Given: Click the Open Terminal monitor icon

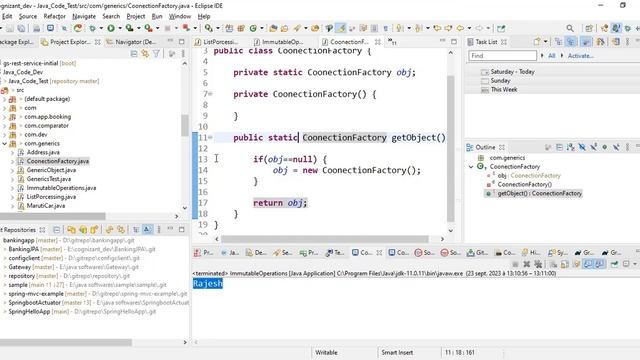Looking at the screenshot, I should (50, 28).
